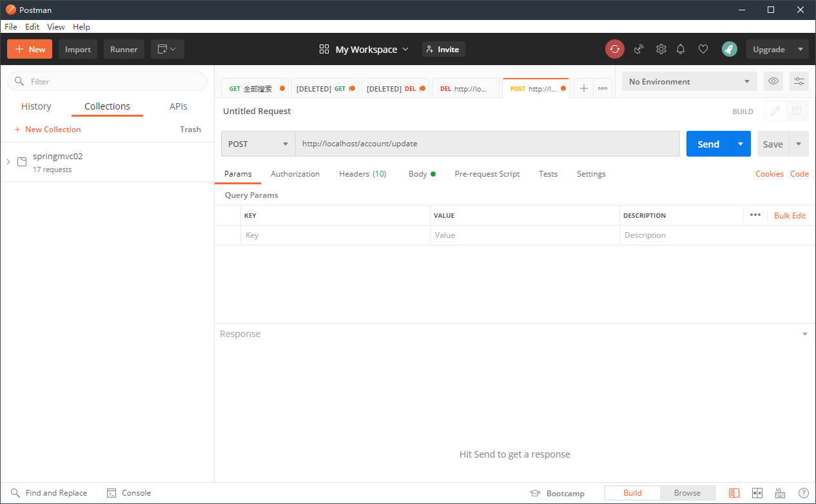Open the No Environment dropdown
816x504 pixels.
(x=690, y=81)
